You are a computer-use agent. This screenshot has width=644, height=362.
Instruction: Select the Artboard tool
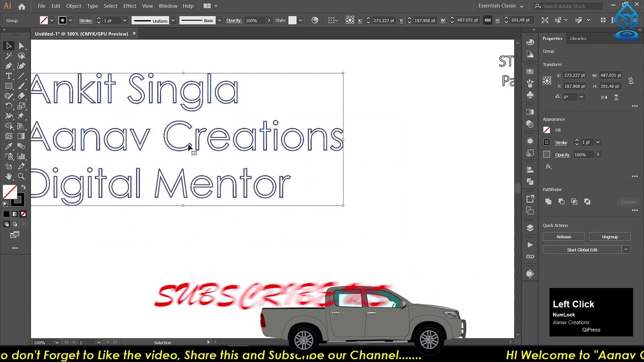tap(9, 166)
